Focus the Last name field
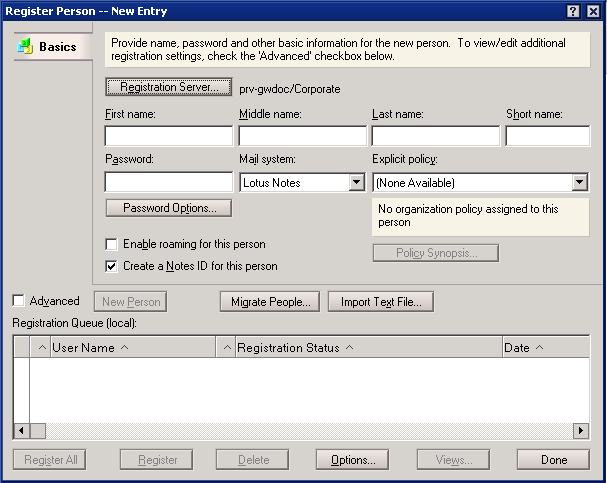 pos(436,135)
